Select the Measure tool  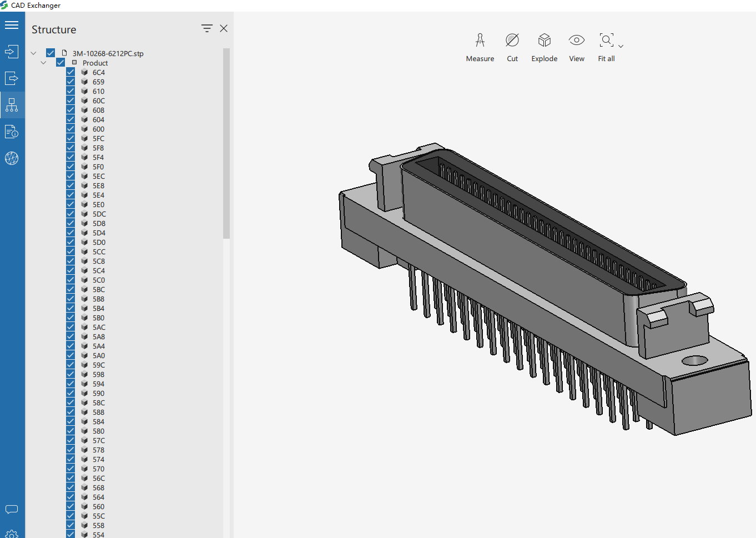tap(480, 48)
